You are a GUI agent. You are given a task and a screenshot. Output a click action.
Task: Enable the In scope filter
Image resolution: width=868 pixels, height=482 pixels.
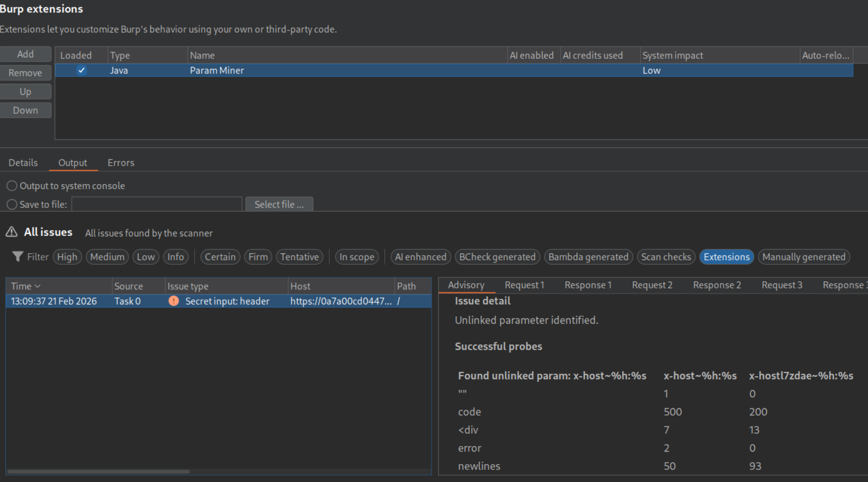pos(357,256)
